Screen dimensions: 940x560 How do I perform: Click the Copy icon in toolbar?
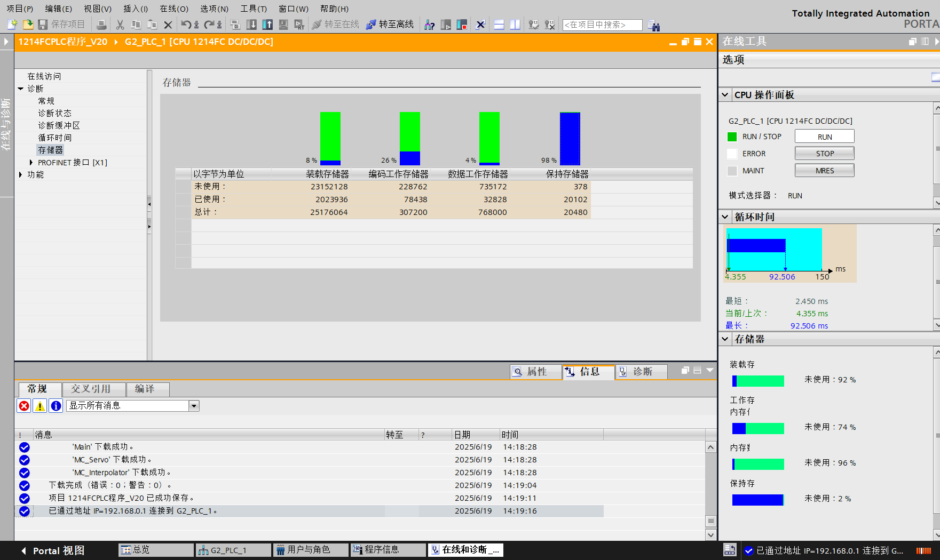[x=136, y=25]
